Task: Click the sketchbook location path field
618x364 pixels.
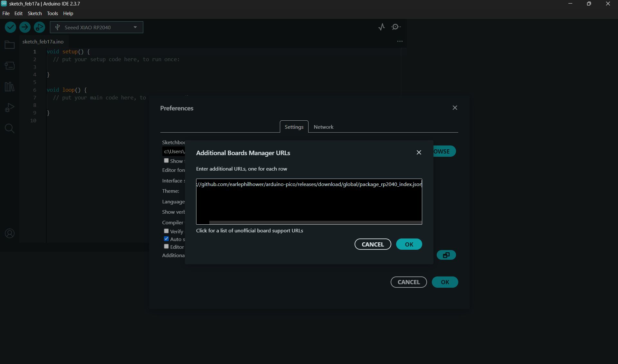Action: click(174, 151)
